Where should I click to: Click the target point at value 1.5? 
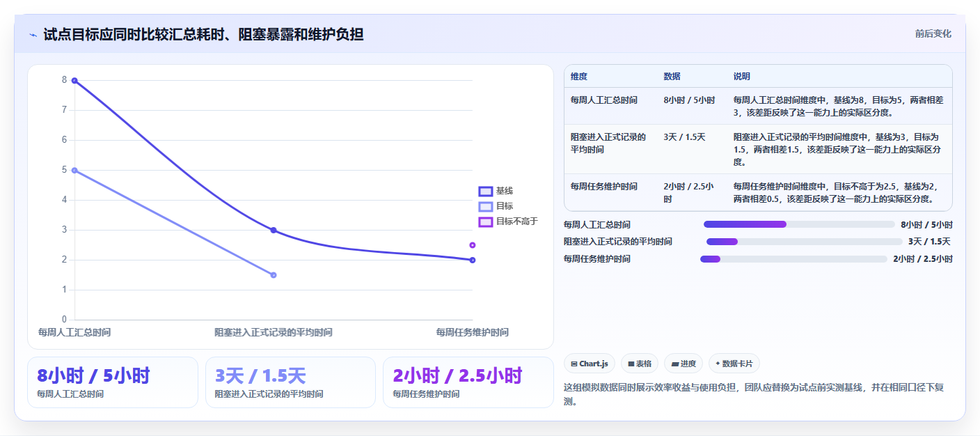coord(274,275)
